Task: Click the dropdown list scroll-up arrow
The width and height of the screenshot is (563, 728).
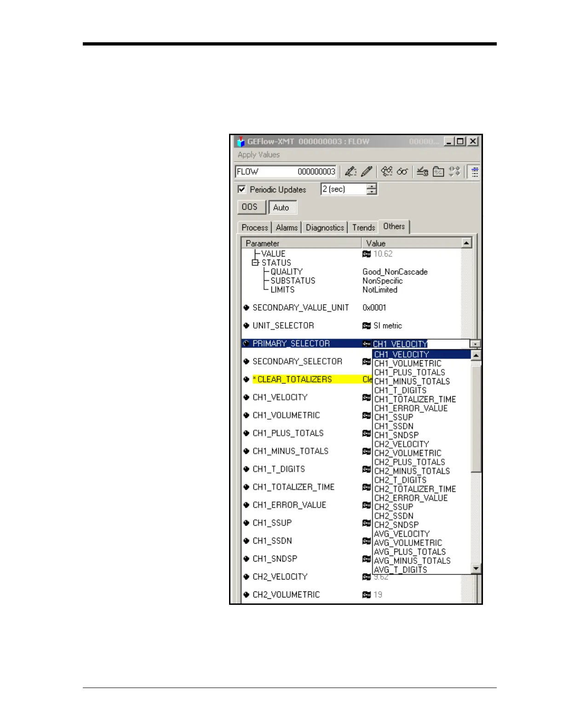Action: pos(476,355)
